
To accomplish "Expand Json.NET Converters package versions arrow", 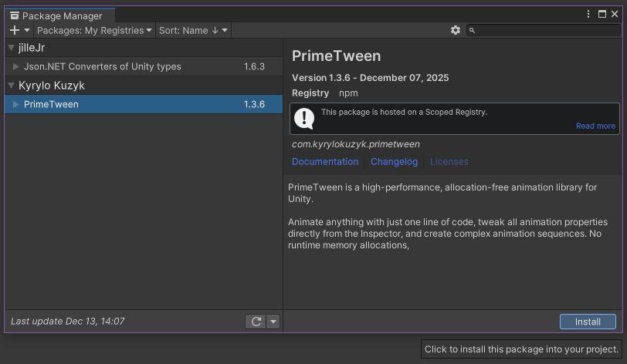I will pos(16,67).
